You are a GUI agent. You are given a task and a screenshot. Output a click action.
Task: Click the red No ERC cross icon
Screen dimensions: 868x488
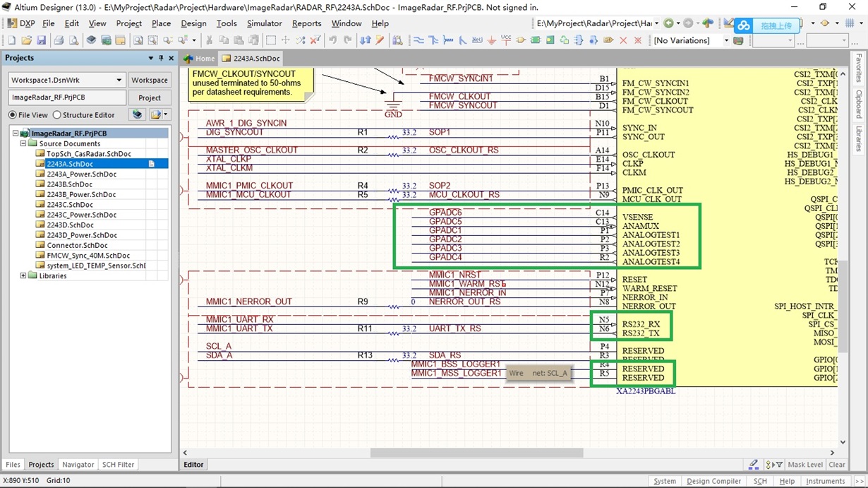point(623,40)
